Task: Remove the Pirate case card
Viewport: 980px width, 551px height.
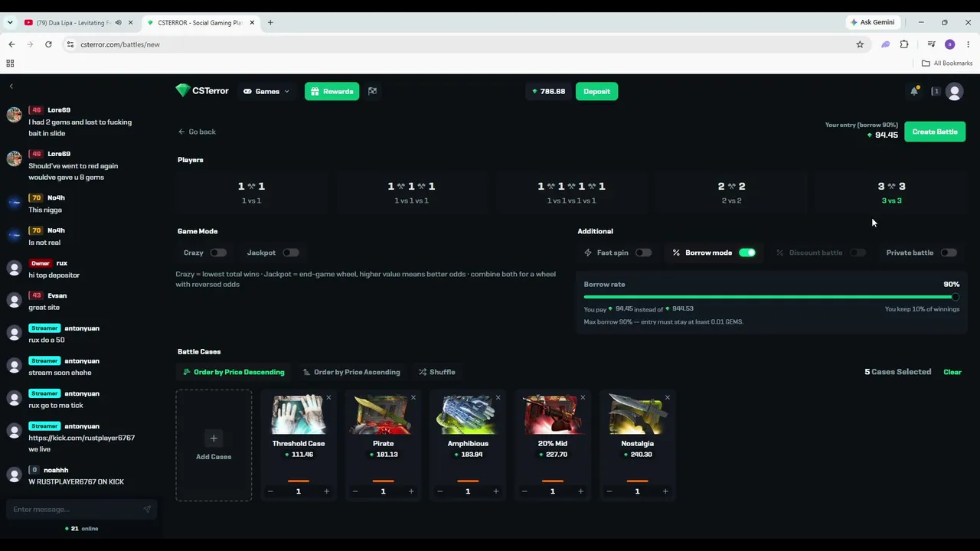Action: click(x=413, y=397)
